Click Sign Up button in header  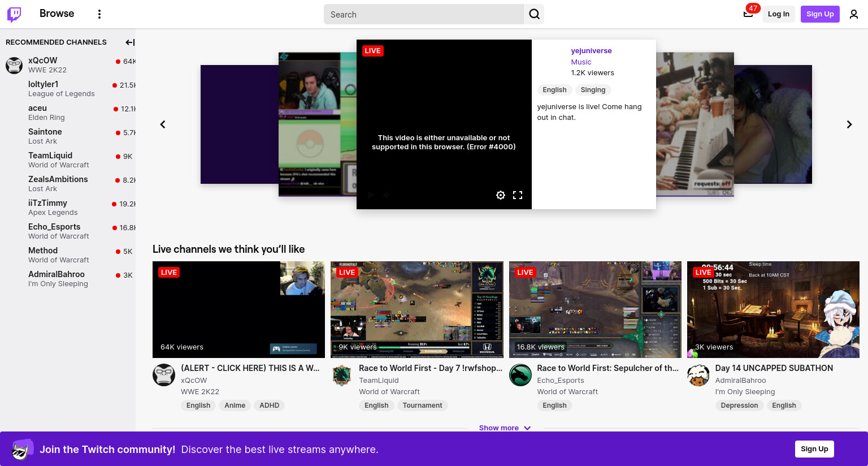[820, 14]
